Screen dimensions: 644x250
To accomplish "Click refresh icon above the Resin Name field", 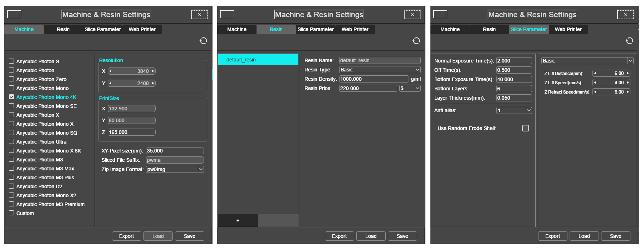I will tap(416, 41).
